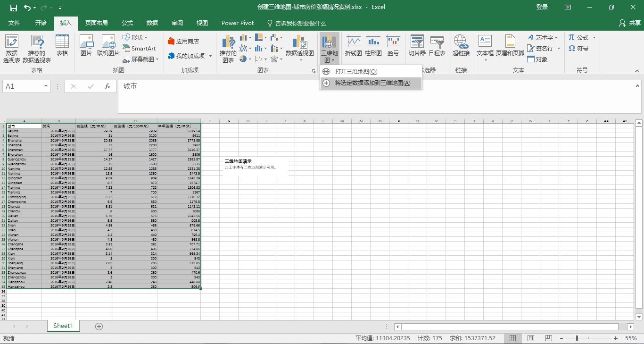Click the zoom out minus button
644x344 pixels.
(561, 338)
